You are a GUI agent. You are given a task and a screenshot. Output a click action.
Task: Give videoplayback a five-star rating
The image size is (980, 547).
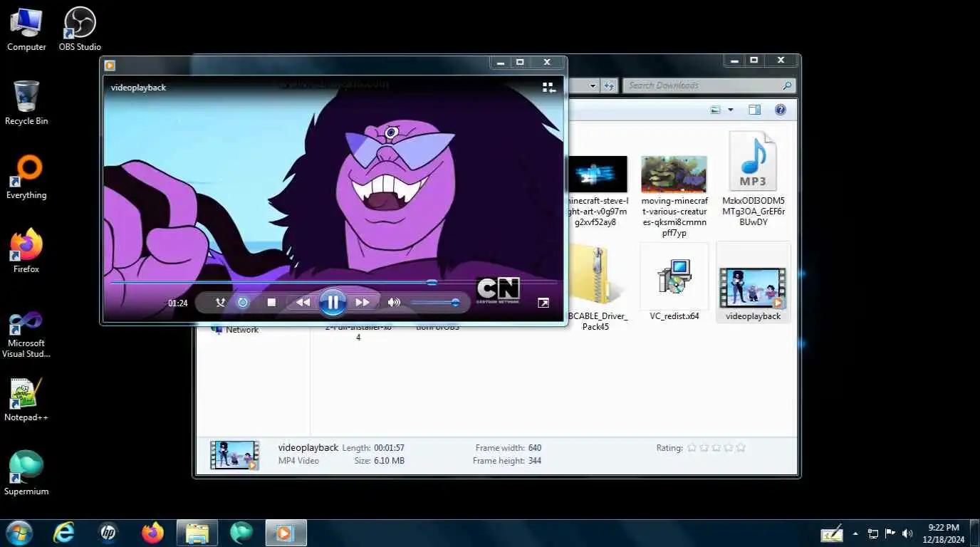pos(741,448)
